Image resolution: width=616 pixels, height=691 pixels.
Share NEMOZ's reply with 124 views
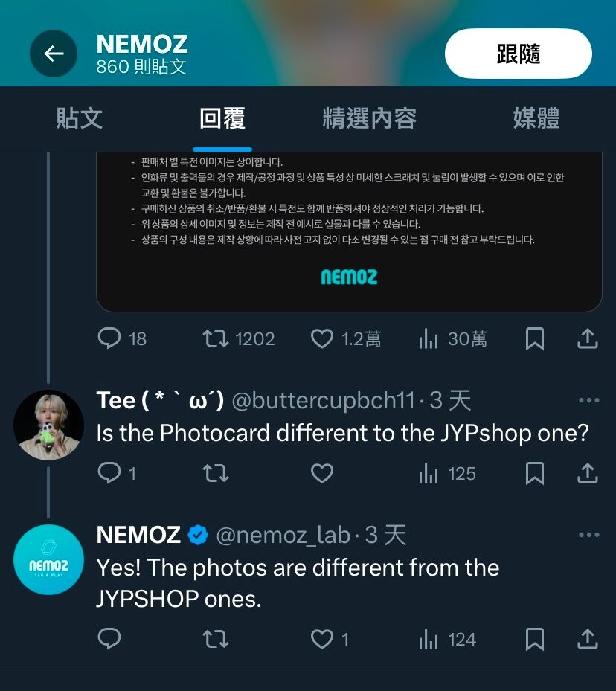pos(588,639)
